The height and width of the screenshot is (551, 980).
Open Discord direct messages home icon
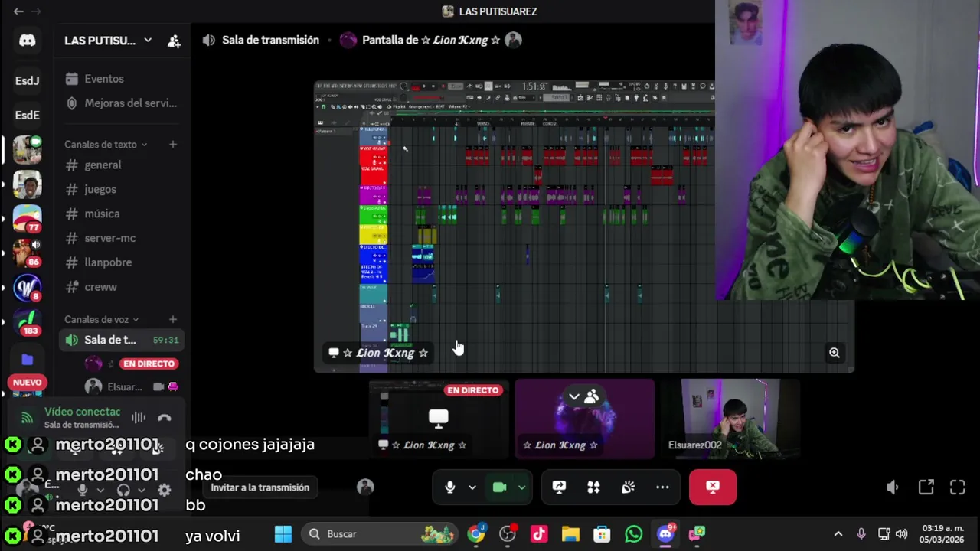pyautogui.click(x=28, y=41)
